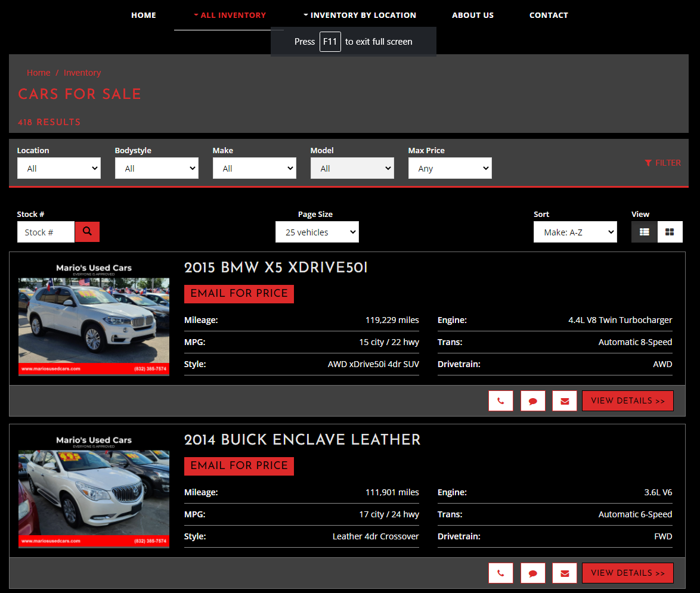This screenshot has height=593, width=700.
Task: Expand INVENTORY BY LOCATION menu
Action: click(360, 15)
